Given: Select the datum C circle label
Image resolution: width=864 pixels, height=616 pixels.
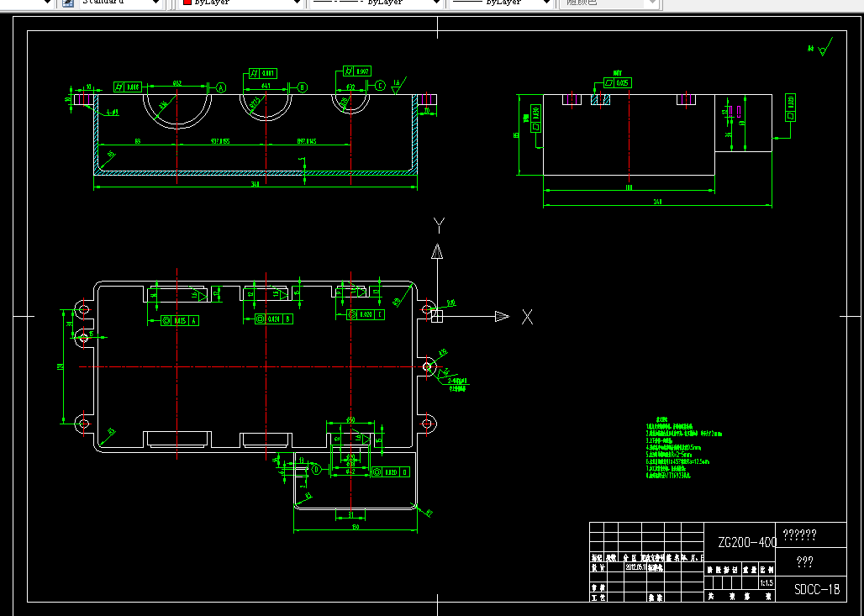Looking at the screenshot, I should pyautogui.click(x=380, y=86).
